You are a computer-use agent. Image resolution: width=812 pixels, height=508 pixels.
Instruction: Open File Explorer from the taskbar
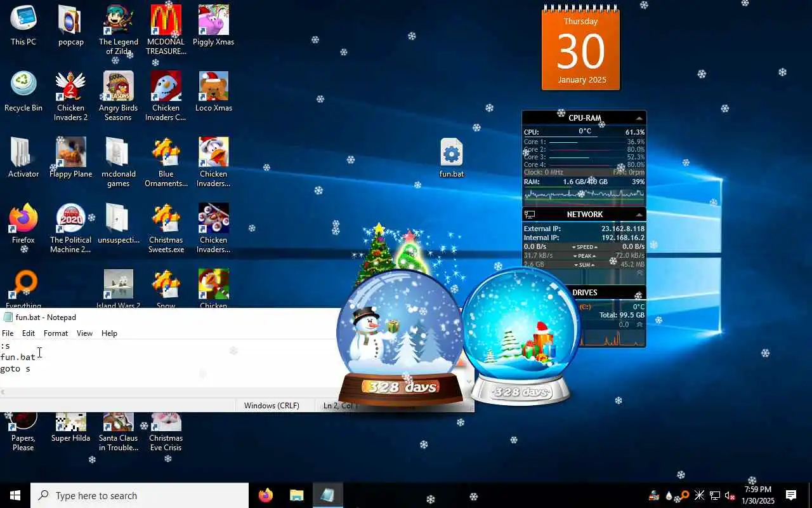296,495
